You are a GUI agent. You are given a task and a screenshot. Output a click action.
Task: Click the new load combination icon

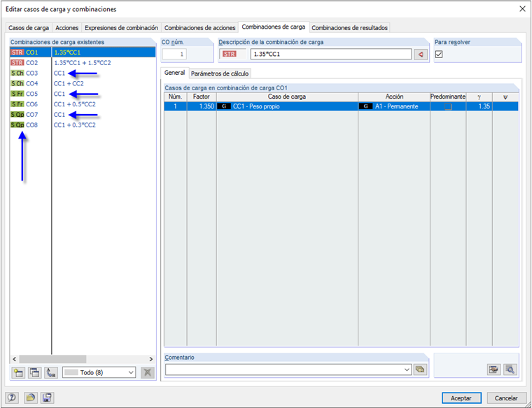click(x=18, y=372)
